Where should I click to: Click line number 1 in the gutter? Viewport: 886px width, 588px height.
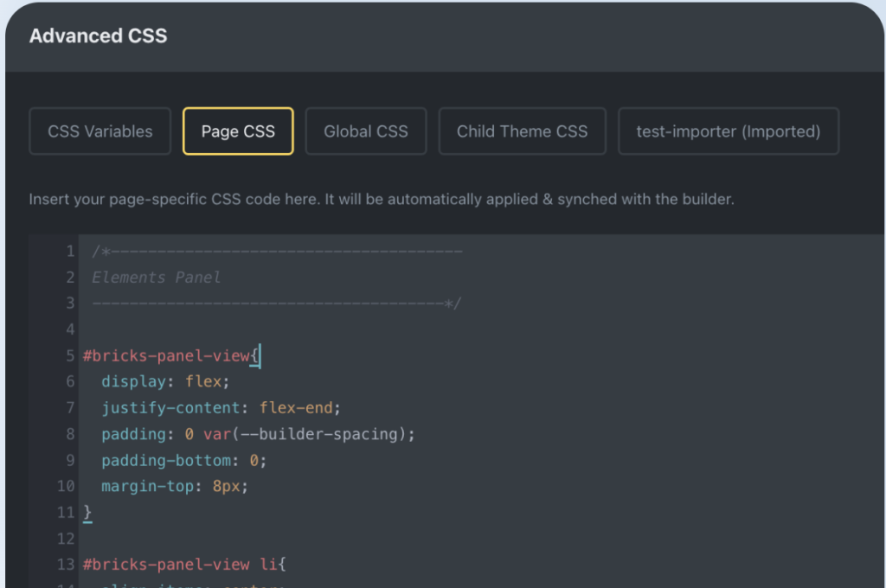click(x=69, y=252)
